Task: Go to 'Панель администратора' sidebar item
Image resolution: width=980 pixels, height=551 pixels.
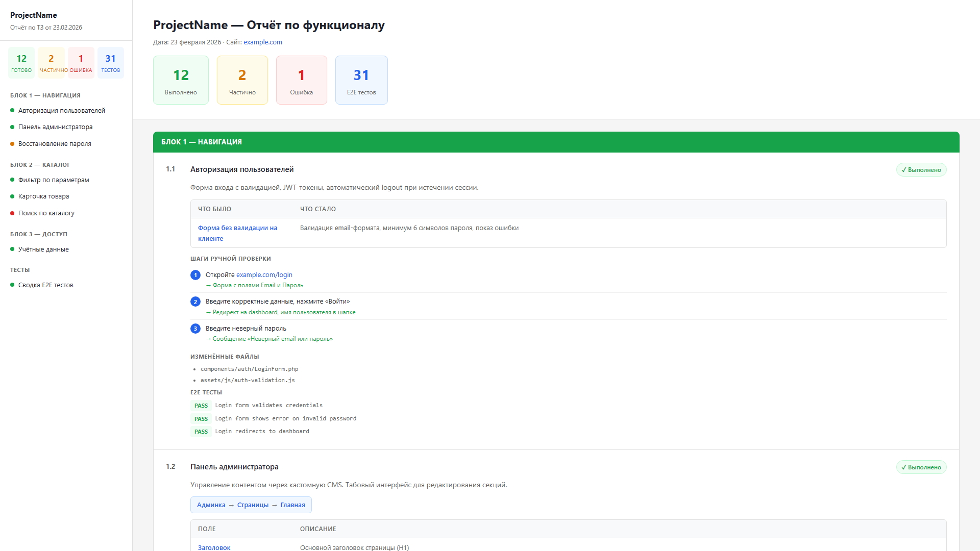Action: (x=55, y=127)
